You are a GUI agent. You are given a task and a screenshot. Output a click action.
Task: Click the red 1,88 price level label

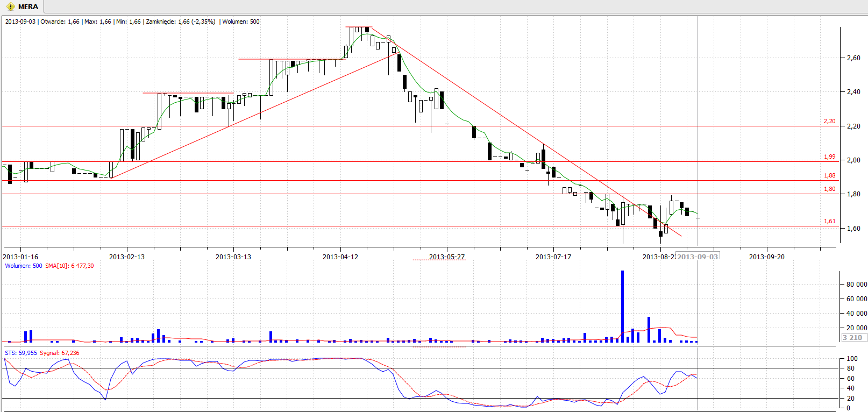[x=829, y=176]
